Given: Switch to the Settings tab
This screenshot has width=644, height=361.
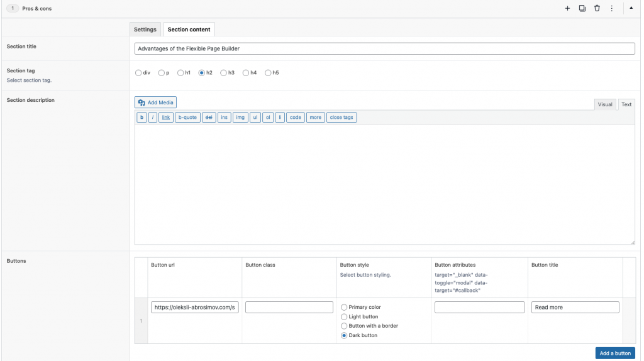Looking at the screenshot, I should tap(145, 30).
